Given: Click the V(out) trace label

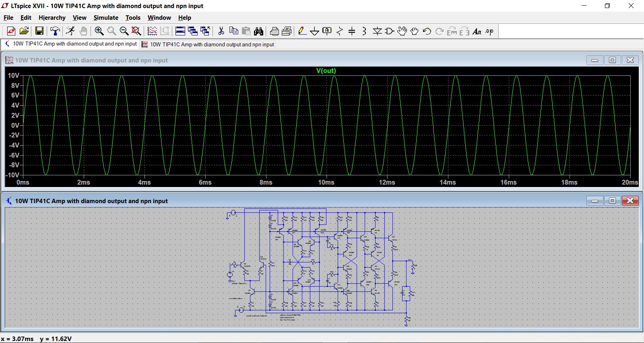Looking at the screenshot, I should tap(326, 71).
